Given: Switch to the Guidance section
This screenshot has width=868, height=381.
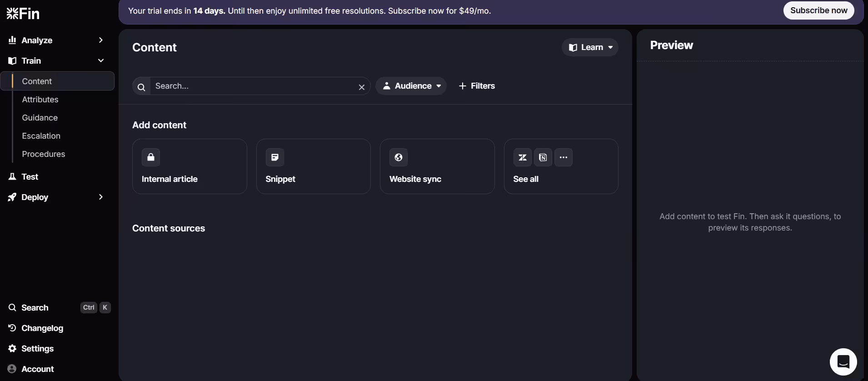Looking at the screenshot, I should pos(40,117).
